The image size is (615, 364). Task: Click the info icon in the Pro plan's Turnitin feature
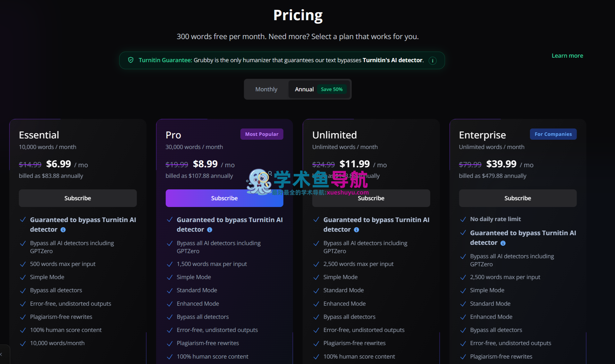coord(210,230)
